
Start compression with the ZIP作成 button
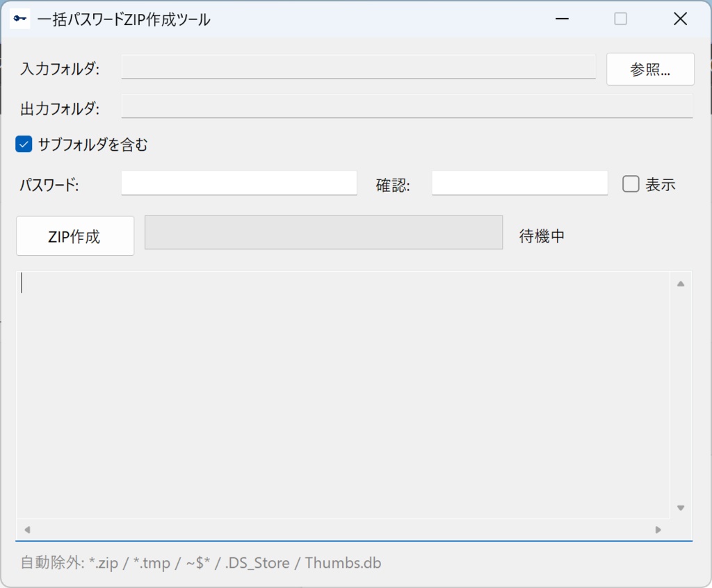(x=74, y=236)
